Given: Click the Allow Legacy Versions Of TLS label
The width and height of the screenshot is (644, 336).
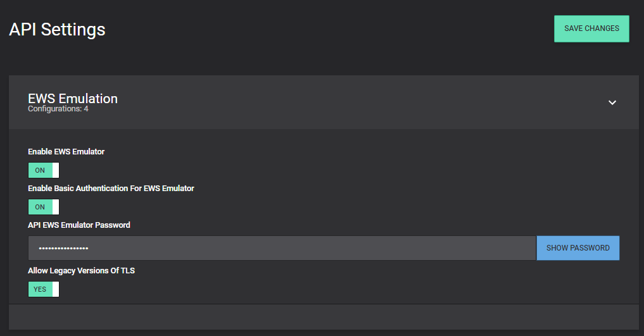Looking at the screenshot, I should 81,271.
